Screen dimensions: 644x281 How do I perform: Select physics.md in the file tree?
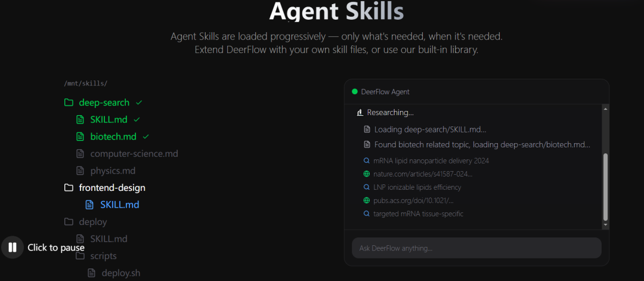pyautogui.click(x=113, y=171)
